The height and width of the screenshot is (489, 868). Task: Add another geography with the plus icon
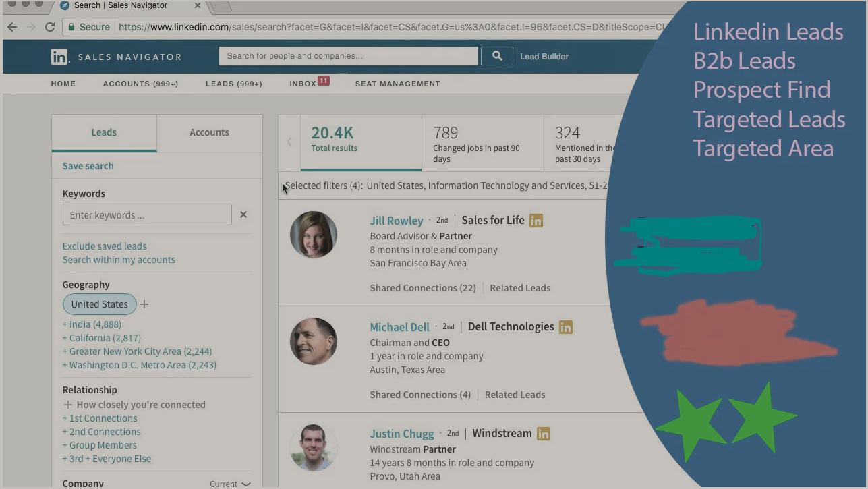(x=144, y=304)
